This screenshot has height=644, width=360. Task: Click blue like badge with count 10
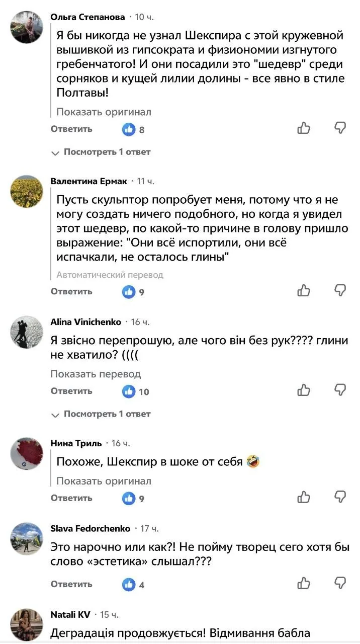coord(129,391)
